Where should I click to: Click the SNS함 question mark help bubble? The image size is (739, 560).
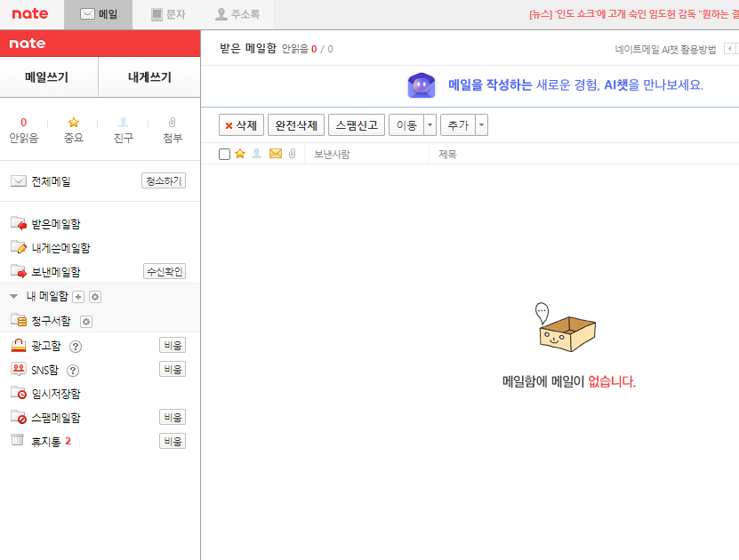coord(73,370)
